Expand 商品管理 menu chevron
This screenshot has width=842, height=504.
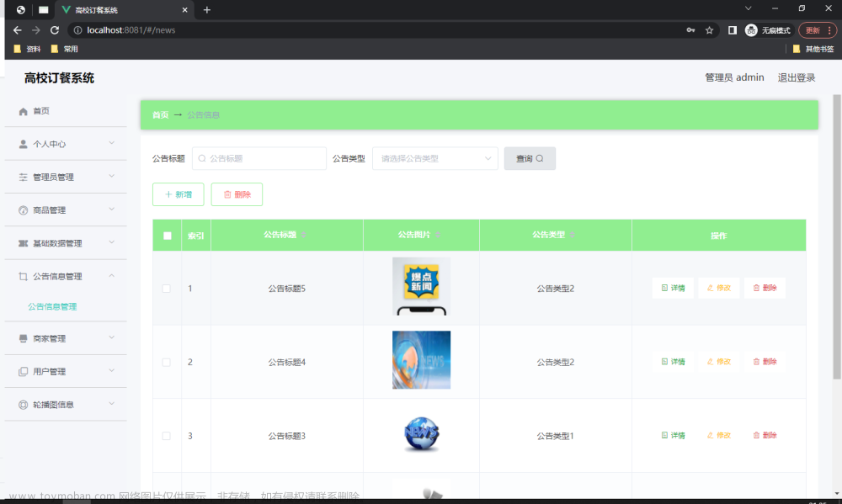(x=112, y=209)
